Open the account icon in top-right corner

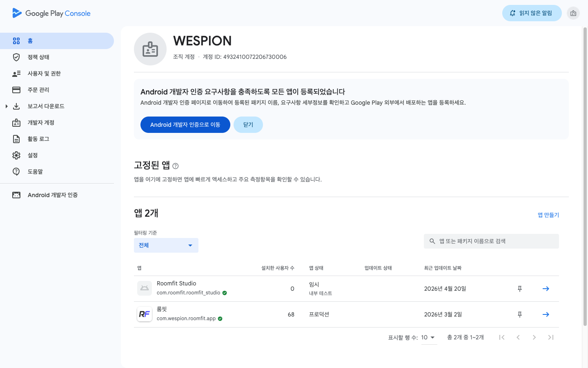tap(573, 13)
